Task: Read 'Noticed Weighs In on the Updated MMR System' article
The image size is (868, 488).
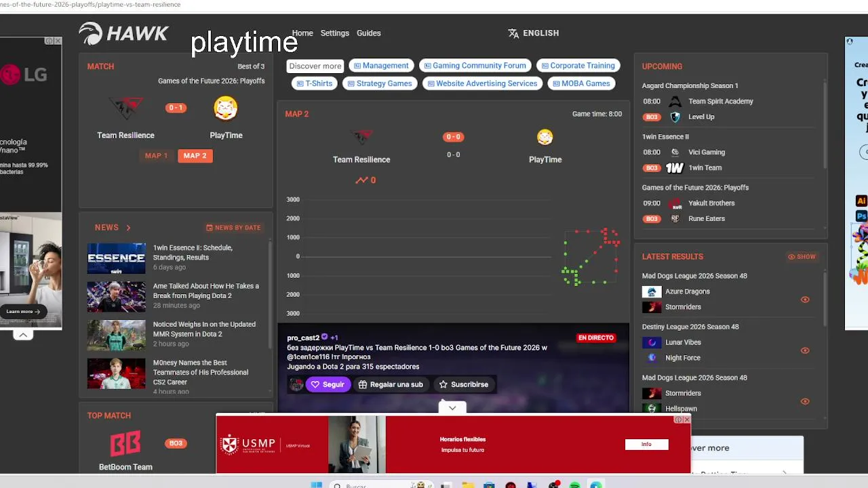Action: pos(204,329)
